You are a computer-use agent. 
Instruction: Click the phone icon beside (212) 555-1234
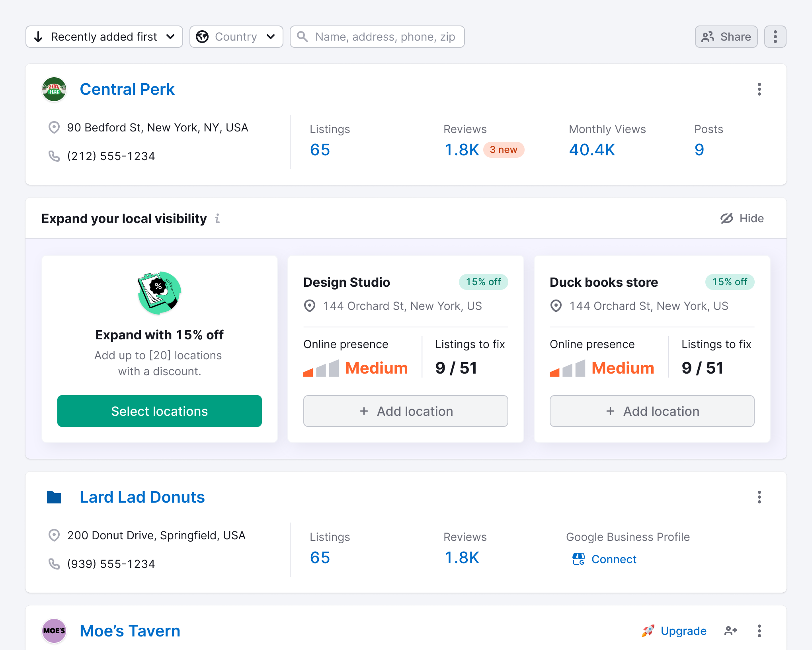(54, 156)
